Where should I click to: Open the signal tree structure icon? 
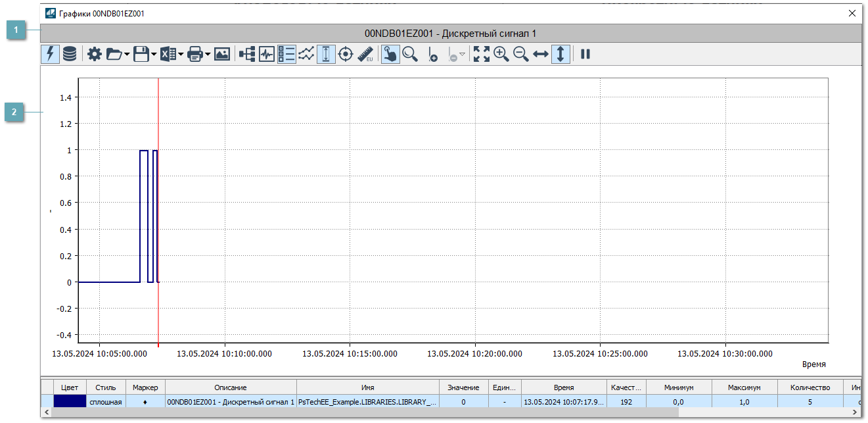tap(247, 55)
